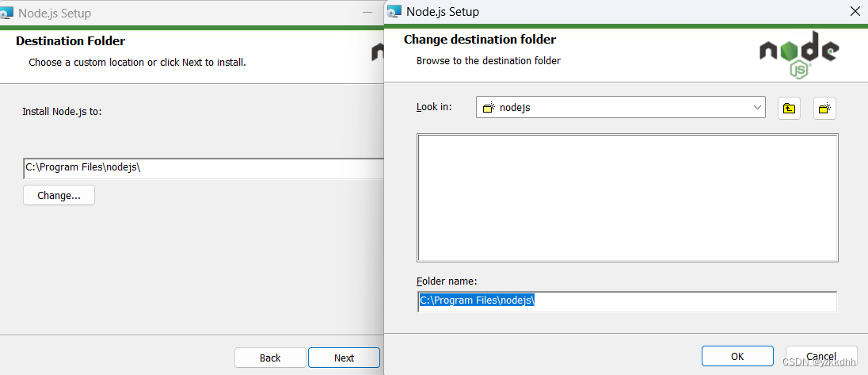
Task: Click the empty folder listing box
Action: coord(627,197)
